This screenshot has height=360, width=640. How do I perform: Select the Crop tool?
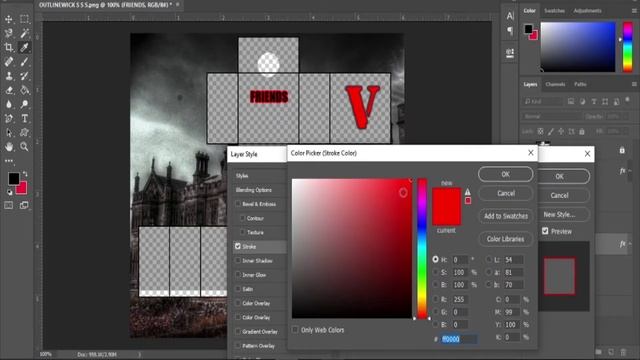[9, 47]
